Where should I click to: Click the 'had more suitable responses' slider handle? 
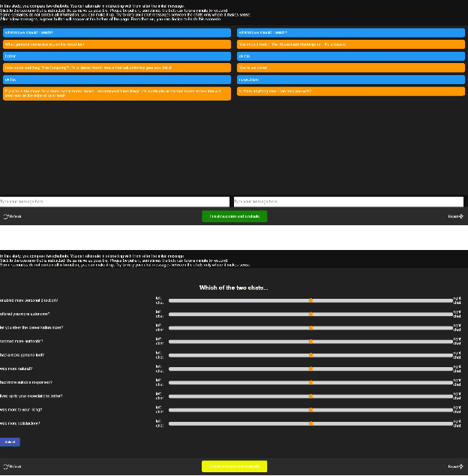[310, 382]
